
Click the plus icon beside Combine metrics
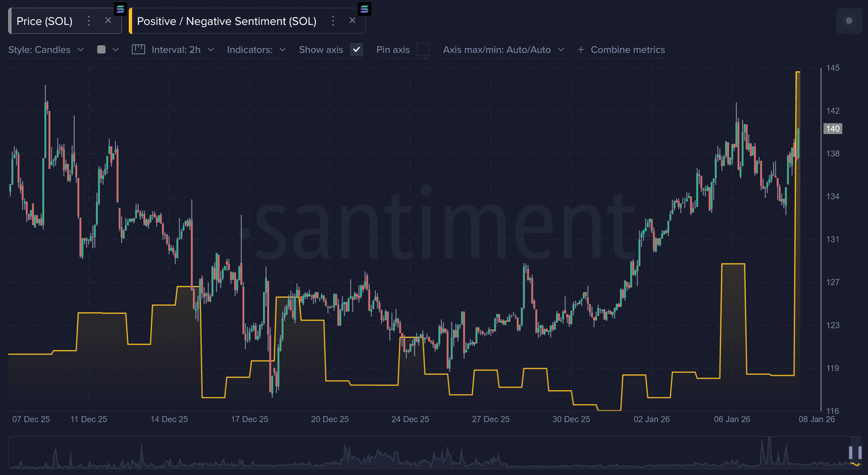(x=581, y=50)
